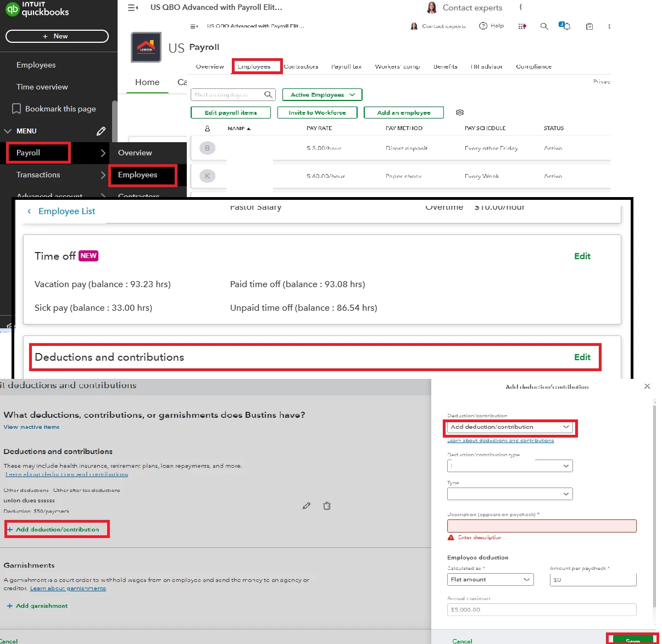Click the New button in sidebar
662x644 pixels.
(57, 36)
